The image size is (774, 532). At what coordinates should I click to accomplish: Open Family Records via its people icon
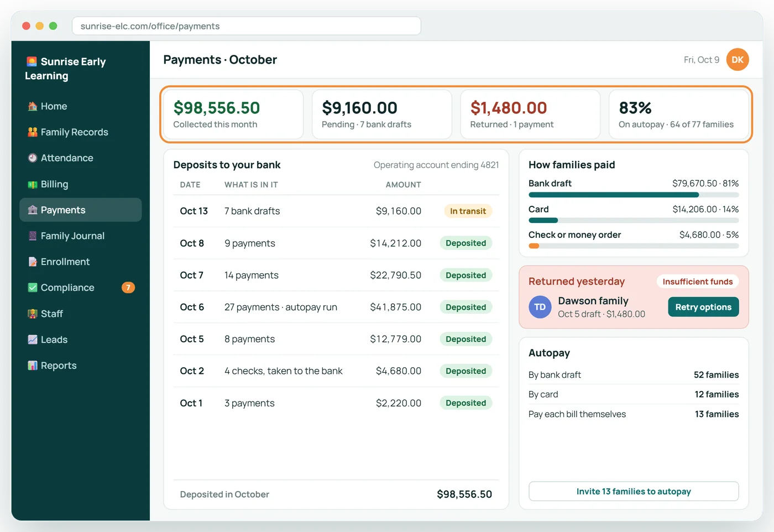point(33,132)
